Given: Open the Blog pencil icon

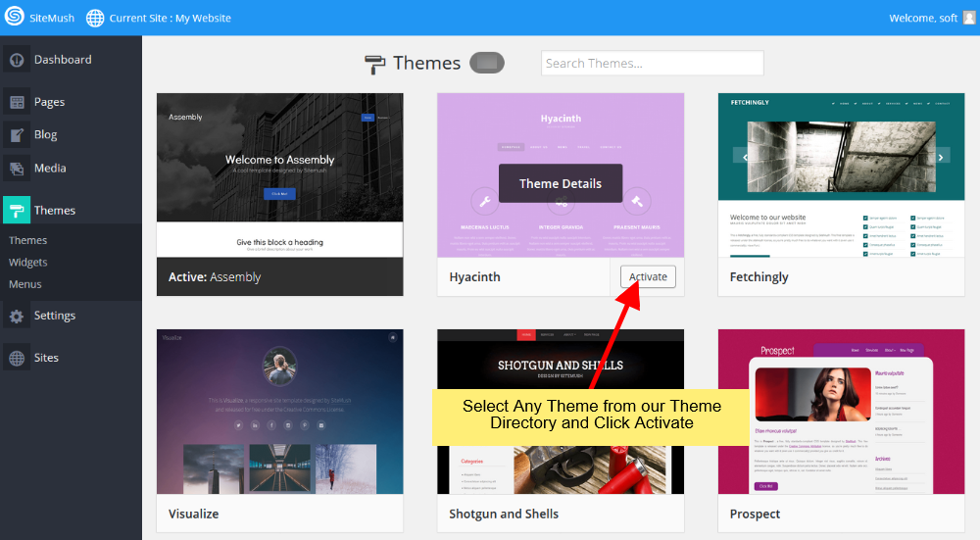Looking at the screenshot, I should point(17,135).
